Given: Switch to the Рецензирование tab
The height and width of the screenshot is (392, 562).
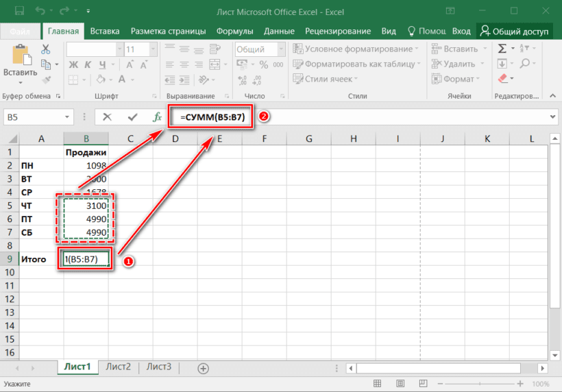Looking at the screenshot, I should point(338,32).
